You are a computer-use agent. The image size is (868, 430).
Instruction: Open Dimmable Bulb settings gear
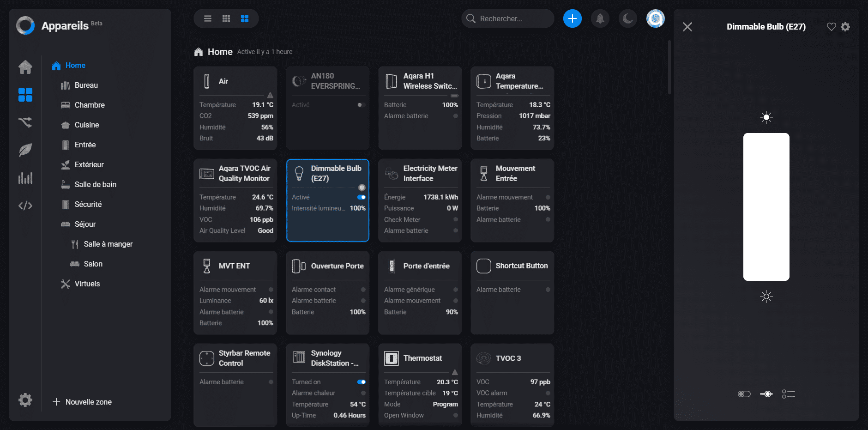[x=845, y=27]
